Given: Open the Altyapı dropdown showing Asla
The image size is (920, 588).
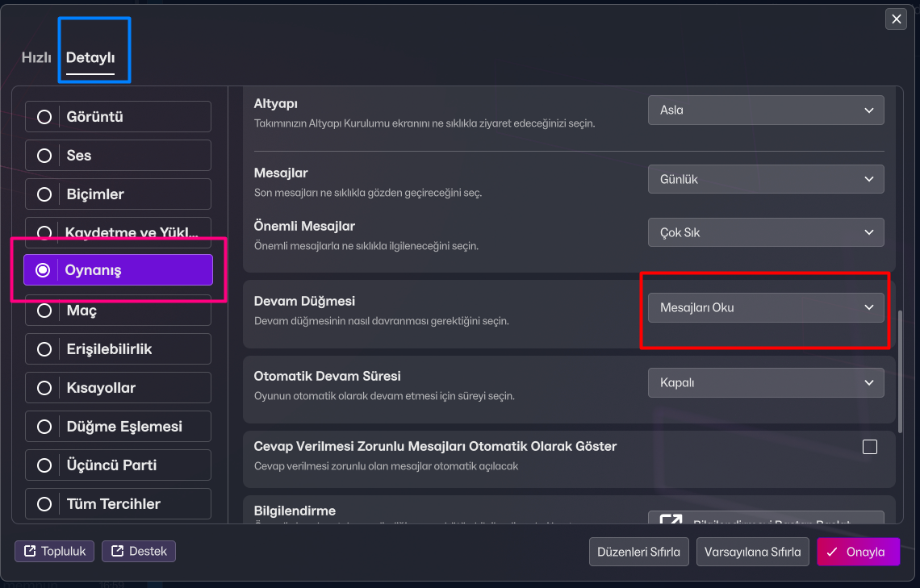Looking at the screenshot, I should click(766, 111).
